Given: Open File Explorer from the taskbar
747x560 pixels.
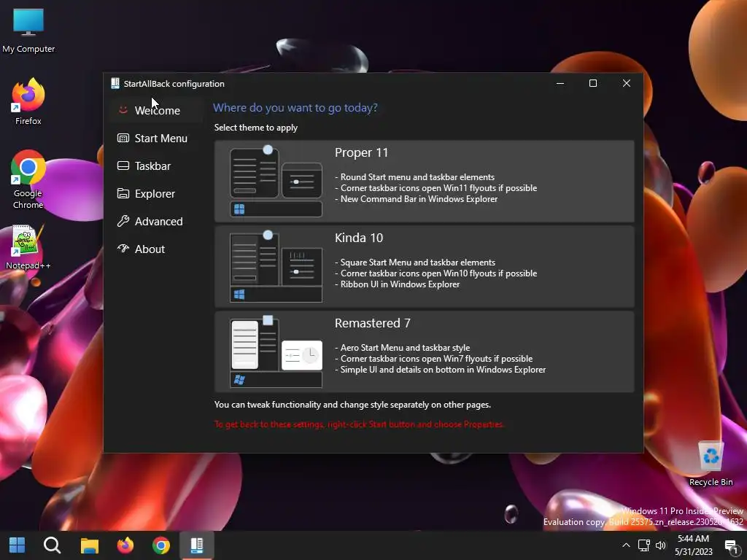Looking at the screenshot, I should [x=89, y=545].
